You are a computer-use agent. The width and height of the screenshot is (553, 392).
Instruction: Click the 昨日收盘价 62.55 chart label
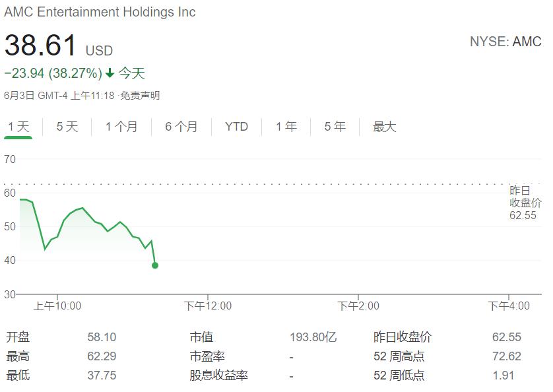(525, 203)
